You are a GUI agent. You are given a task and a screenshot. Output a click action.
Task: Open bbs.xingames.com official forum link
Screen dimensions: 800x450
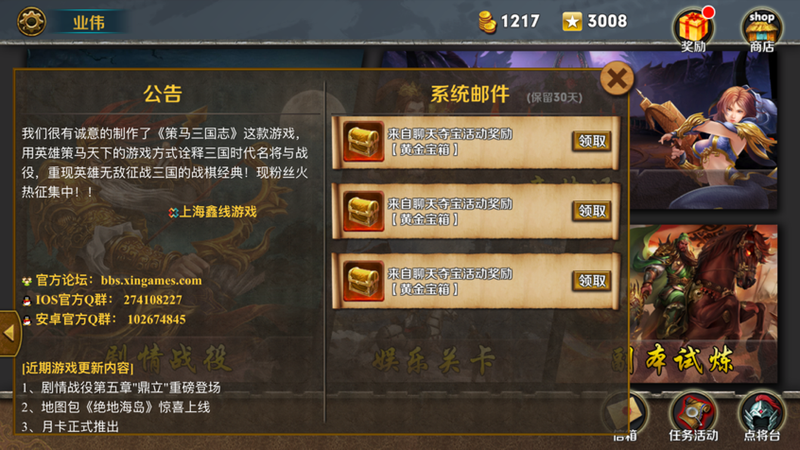[151, 281]
